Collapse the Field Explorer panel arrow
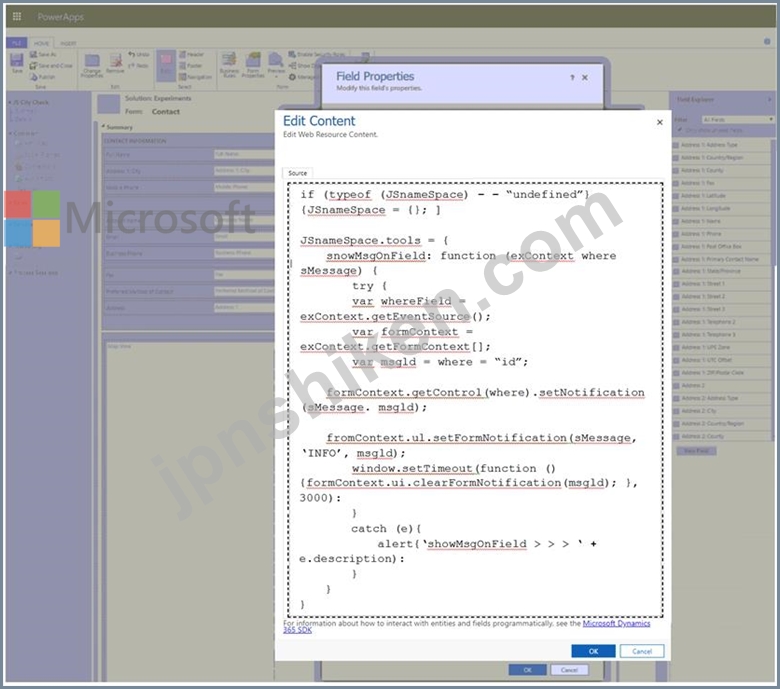This screenshot has height=689, width=780. [x=769, y=99]
